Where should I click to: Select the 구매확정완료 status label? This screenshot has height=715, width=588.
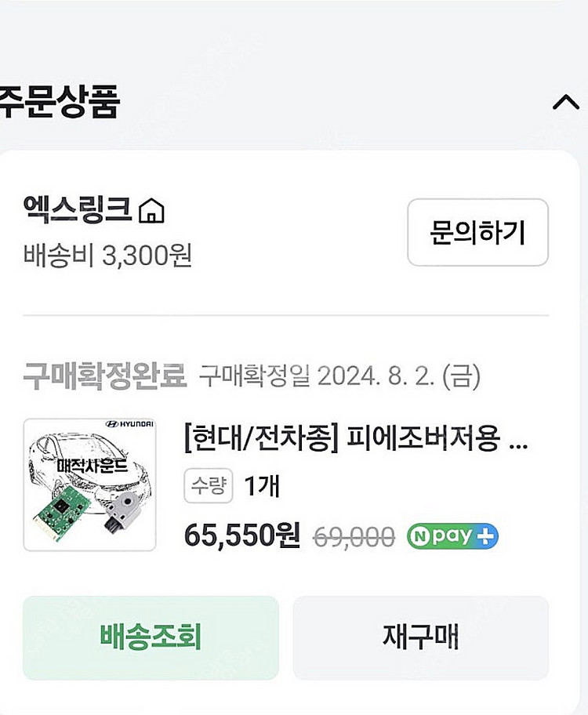pyautogui.click(x=104, y=376)
